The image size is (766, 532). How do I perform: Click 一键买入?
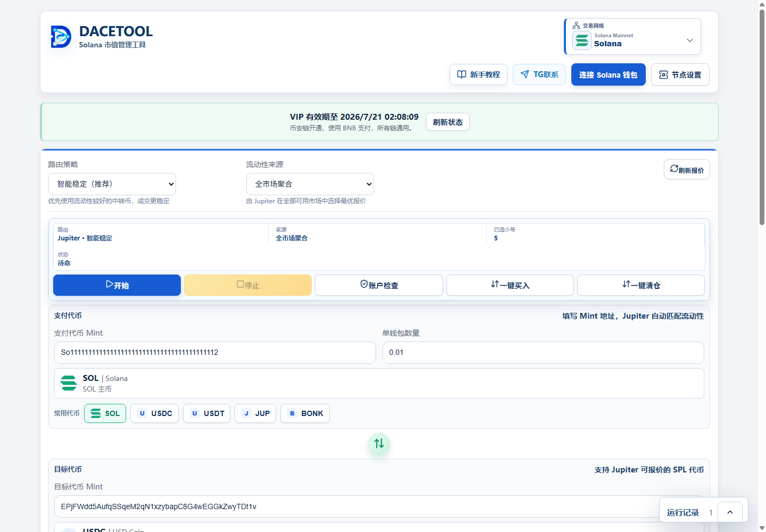point(510,285)
